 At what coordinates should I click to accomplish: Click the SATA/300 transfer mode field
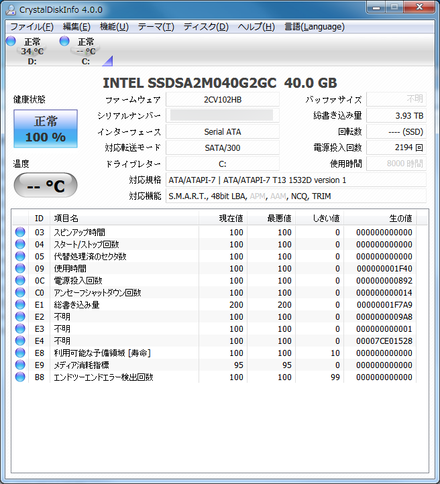pos(223,148)
